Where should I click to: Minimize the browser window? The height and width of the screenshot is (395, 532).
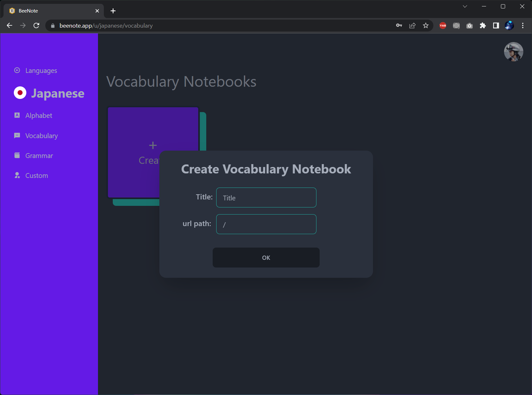pyautogui.click(x=484, y=6)
